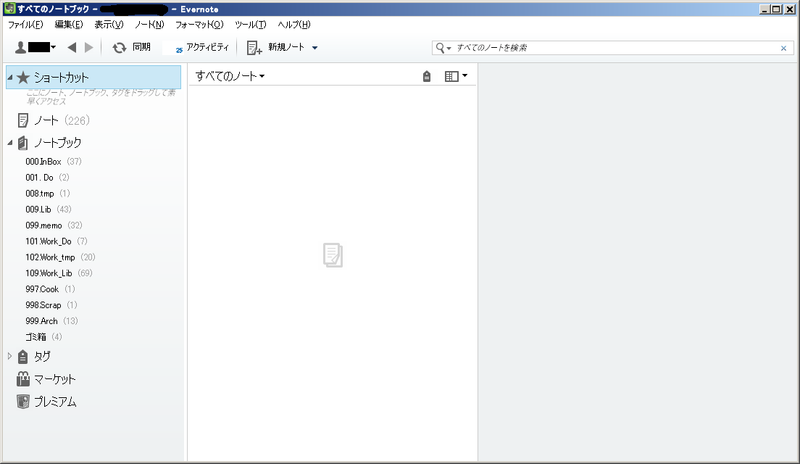Viewport: 800px width, 464px height.
Task: Minimize the Evernote window
Action: 765,9
